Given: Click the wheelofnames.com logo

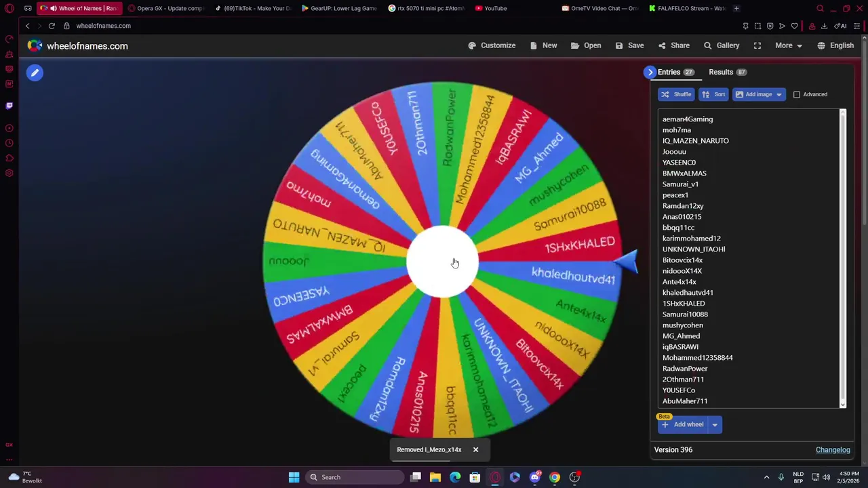Looking at the screenshot, I should point(77,46).
